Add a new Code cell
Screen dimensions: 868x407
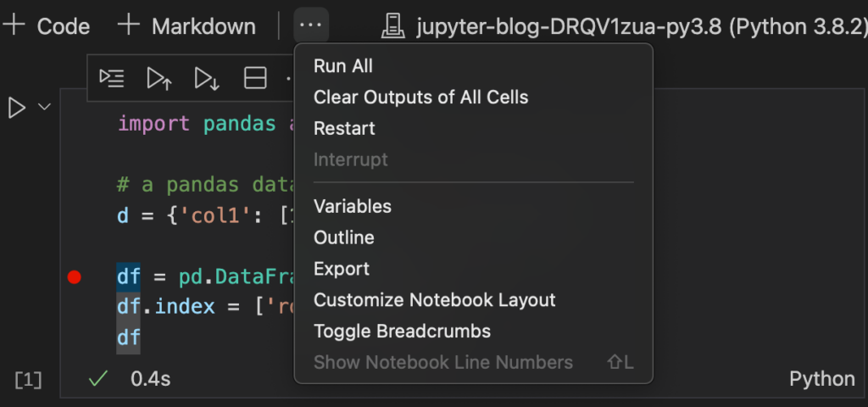pos(46,25)
